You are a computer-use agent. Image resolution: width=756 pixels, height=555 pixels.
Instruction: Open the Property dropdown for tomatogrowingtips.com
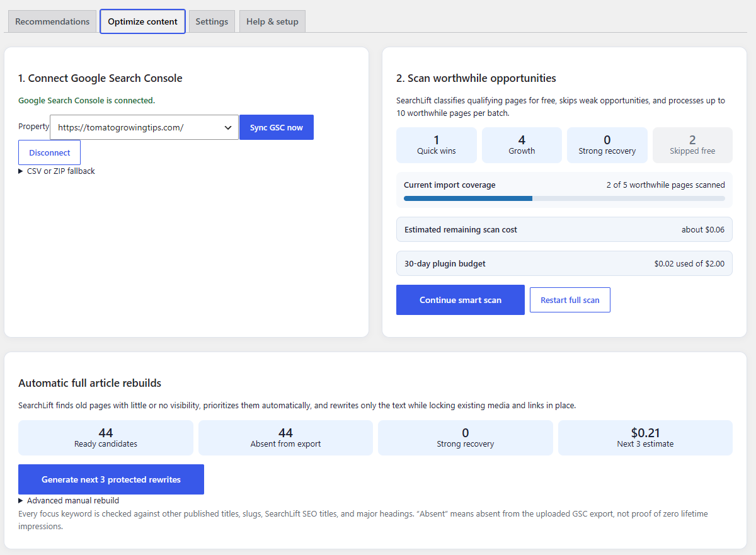click(x=144, y=127)
